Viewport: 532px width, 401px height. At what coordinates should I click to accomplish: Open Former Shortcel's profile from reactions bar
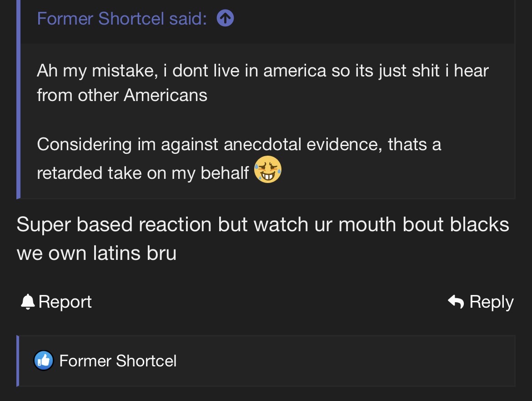pos(118,361)
